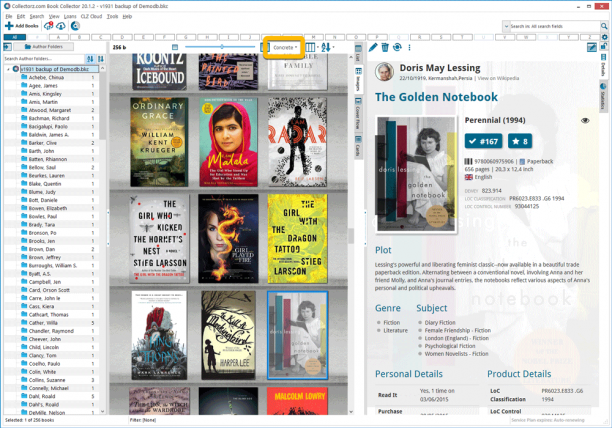This screenshot has height=428, width=612.
Task: Click the magnifier search icon
Action: pos(604,26)
